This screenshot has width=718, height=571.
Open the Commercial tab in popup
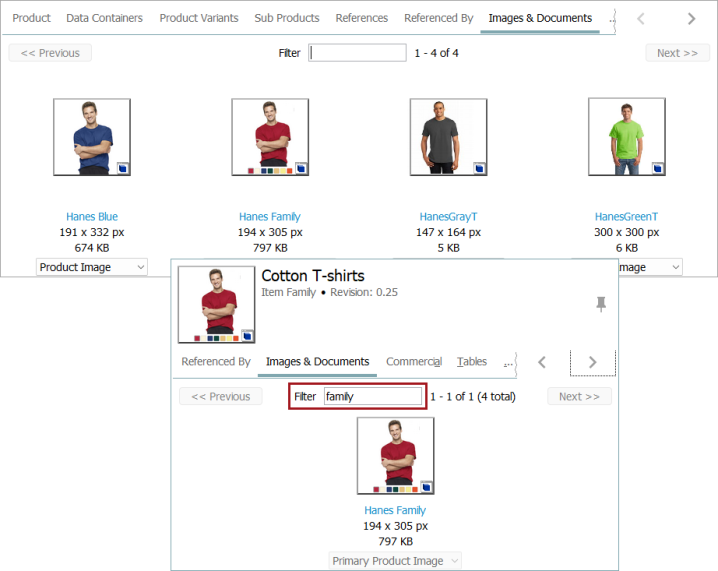coord(414,362)
